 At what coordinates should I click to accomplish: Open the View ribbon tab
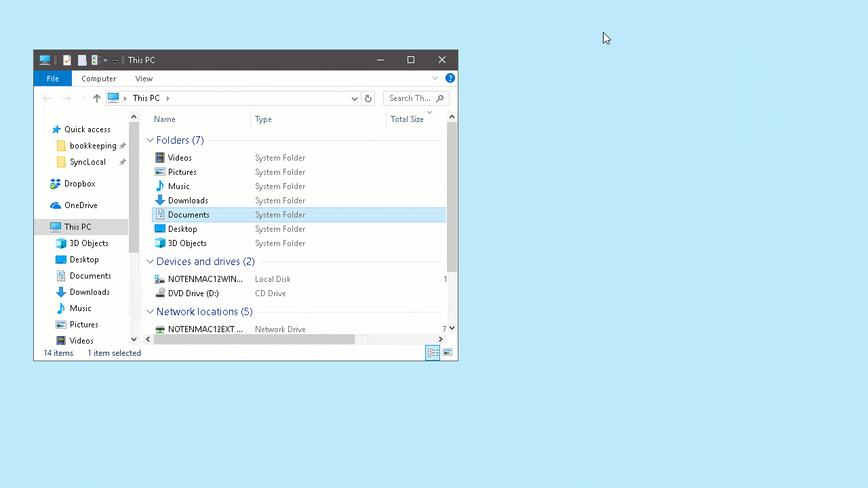(144, 79)
